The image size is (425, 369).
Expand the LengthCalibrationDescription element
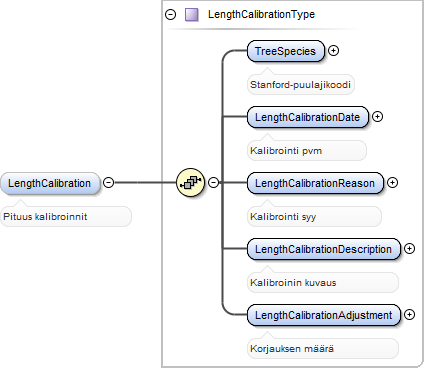point(409,248)
